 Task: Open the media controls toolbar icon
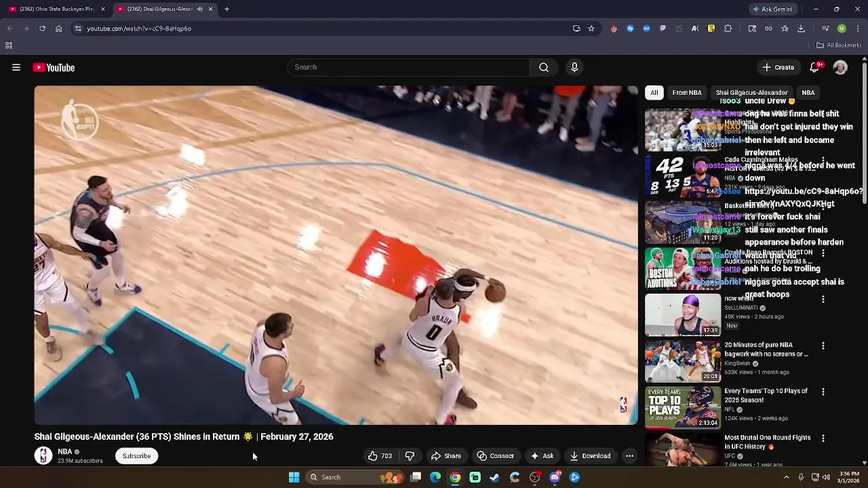[x=825, y=28]
